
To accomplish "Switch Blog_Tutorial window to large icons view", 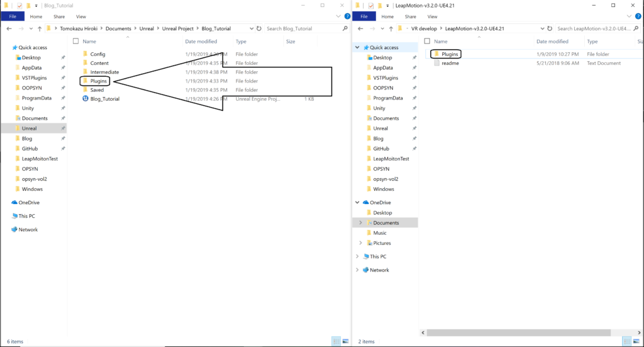I will click(x=344, y=341).
